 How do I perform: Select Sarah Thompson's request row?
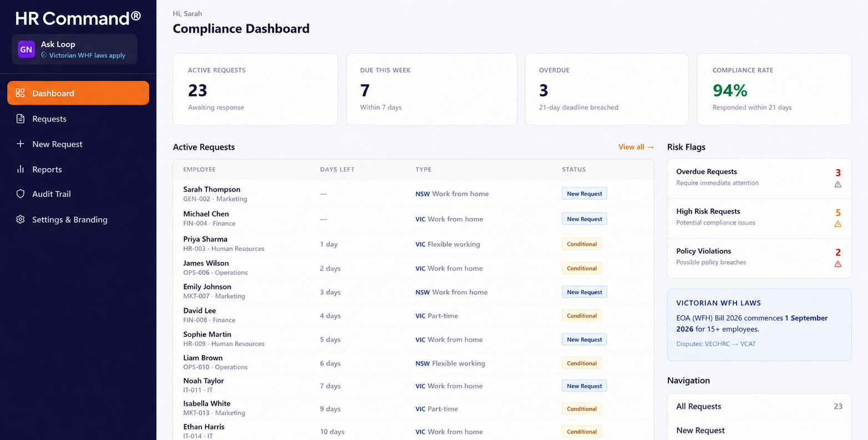[413, 194]
